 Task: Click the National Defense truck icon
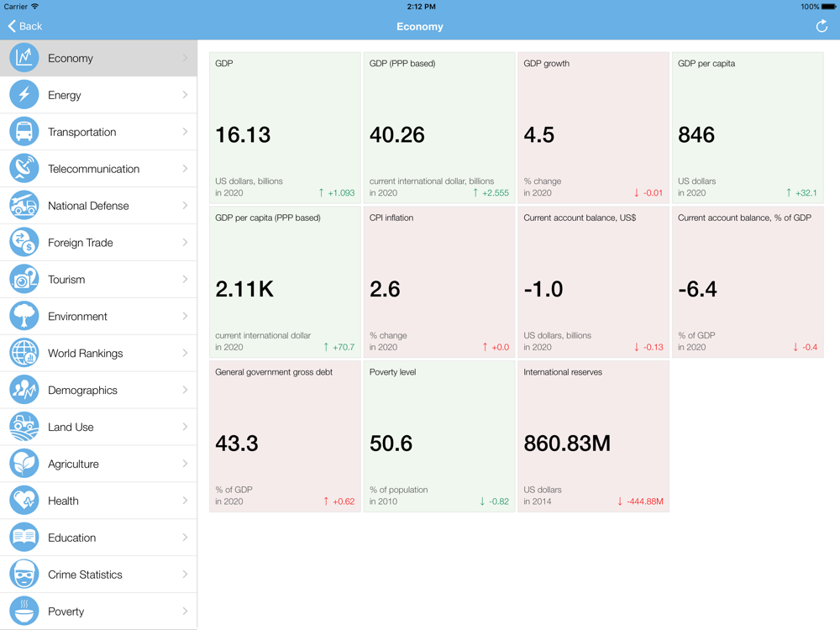[24, 205]
